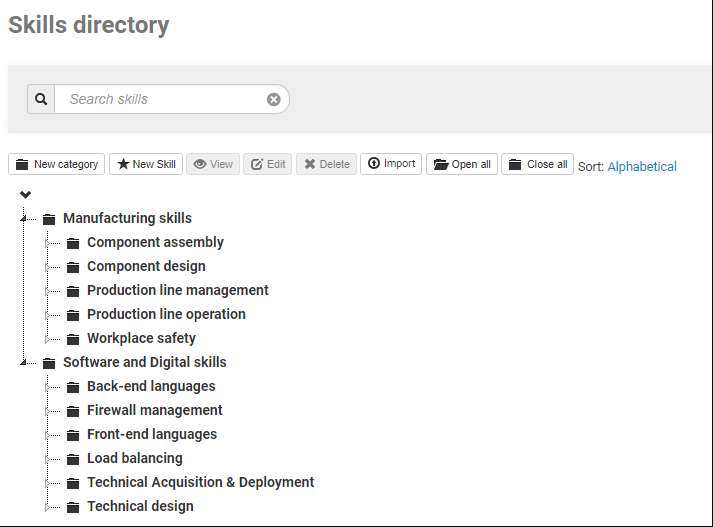
Task: Add a New Skill
Action: coord(146,164)
